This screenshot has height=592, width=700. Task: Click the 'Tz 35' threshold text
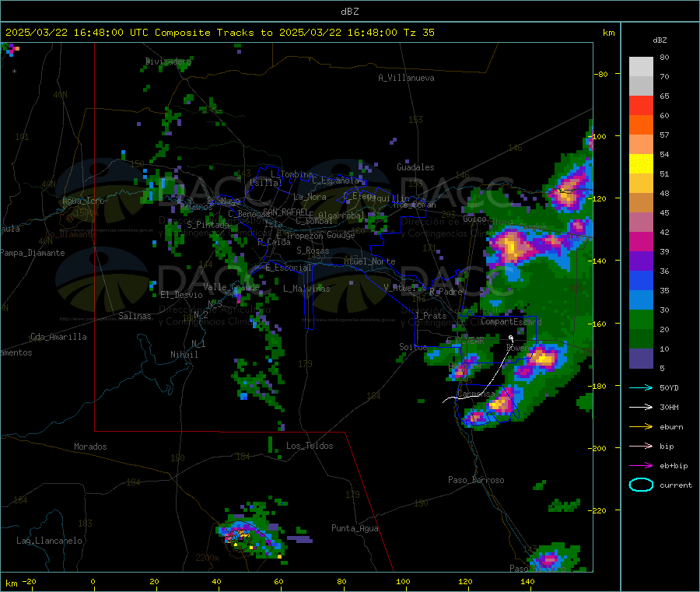point(418,33)
